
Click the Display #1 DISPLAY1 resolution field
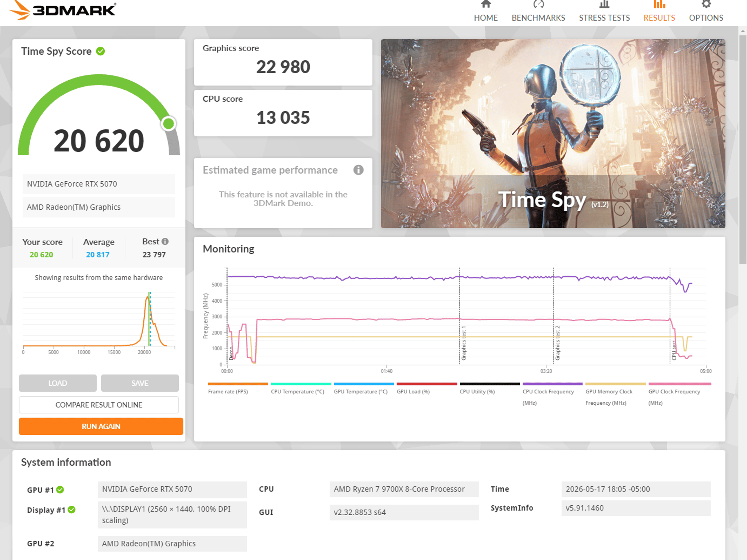[x=172, y=515]
